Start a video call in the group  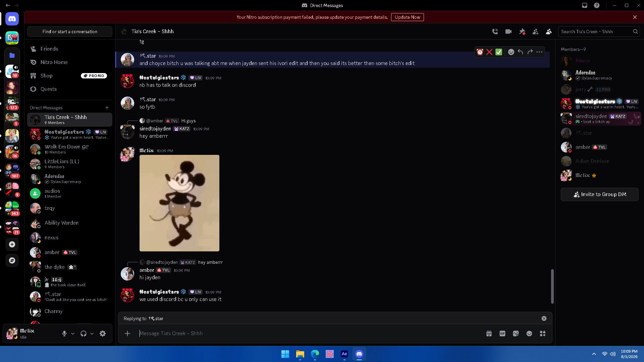[508, 32]
